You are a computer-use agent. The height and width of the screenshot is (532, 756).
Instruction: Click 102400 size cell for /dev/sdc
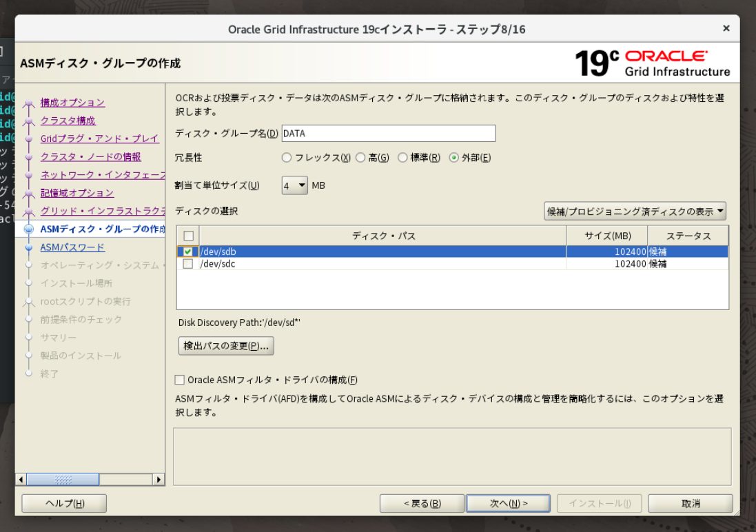coord(607,264)
